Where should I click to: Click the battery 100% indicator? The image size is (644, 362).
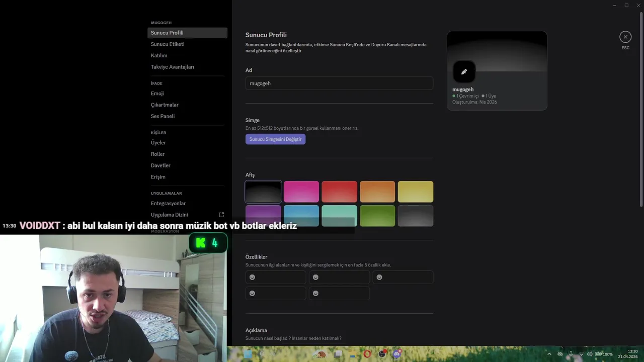[603, 354]
